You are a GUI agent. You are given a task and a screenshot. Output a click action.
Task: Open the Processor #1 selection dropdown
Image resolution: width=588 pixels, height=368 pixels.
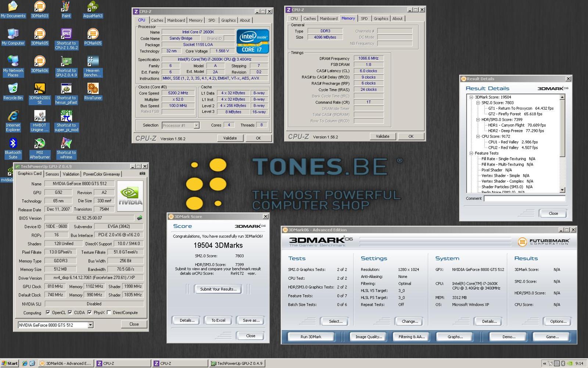196,125
